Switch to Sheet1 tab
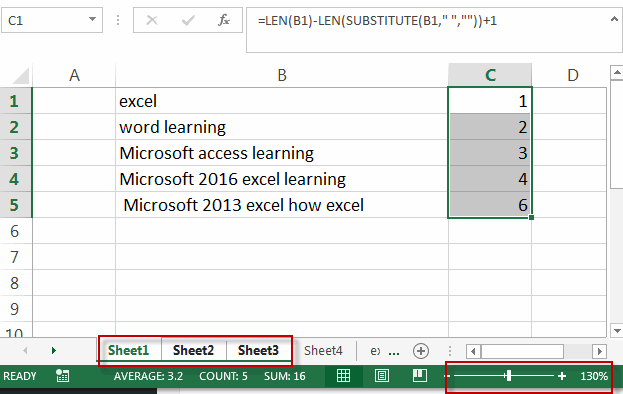 tap(128, 350)
